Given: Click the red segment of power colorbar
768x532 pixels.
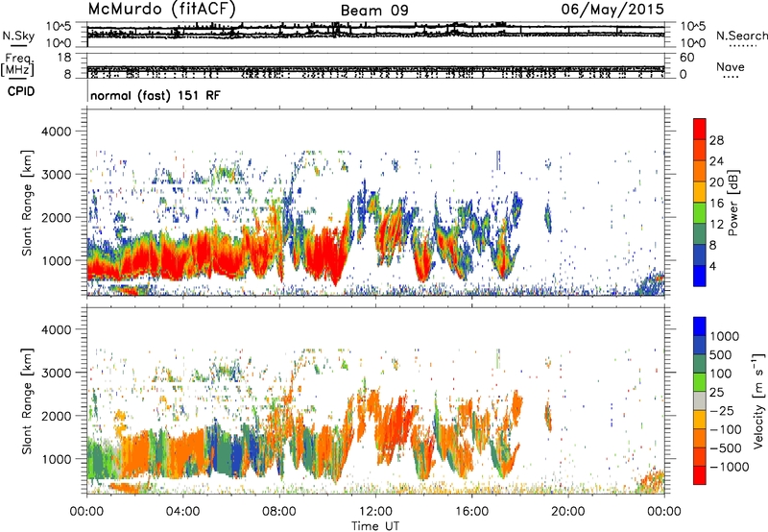Looking at the screenshot, I should coord(700,129).
